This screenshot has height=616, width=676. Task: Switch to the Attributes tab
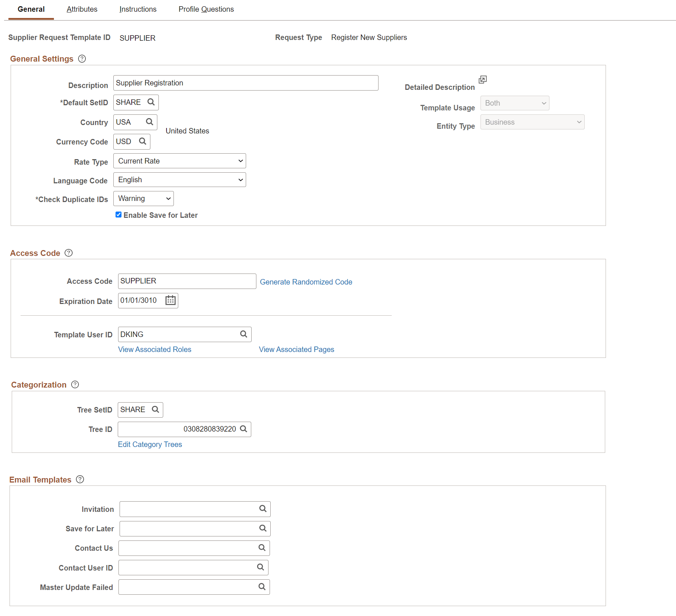click(x=82, y=9)
